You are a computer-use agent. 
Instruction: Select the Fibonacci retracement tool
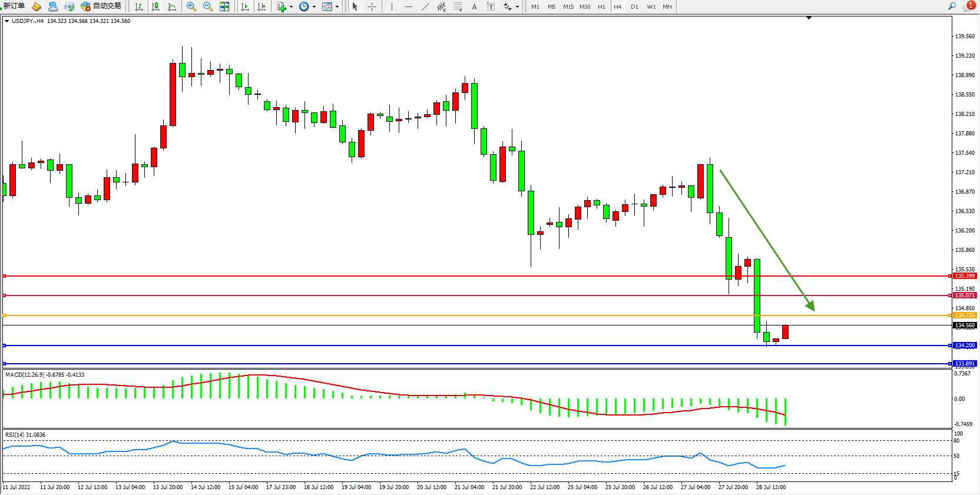tap(458, 6)
